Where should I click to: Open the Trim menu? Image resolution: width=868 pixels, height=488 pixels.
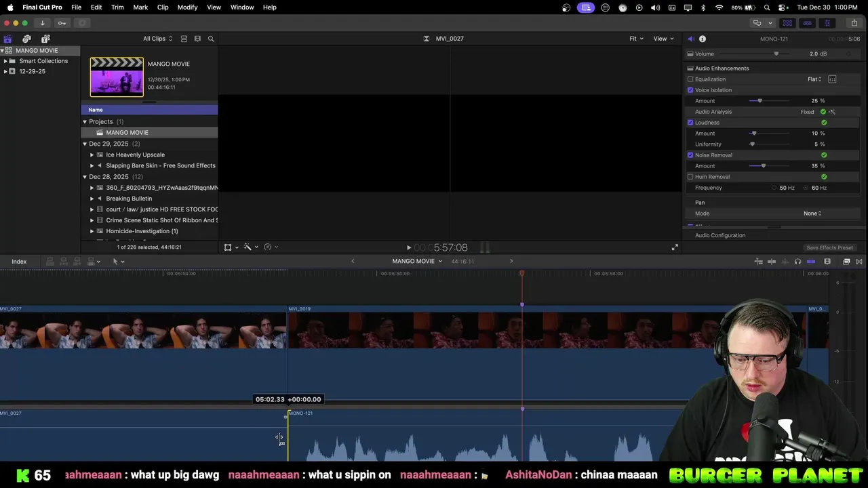[117, 7]
